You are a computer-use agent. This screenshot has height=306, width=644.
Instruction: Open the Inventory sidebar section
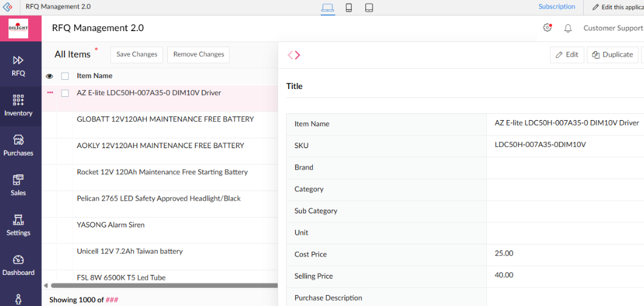click(18, 105)
